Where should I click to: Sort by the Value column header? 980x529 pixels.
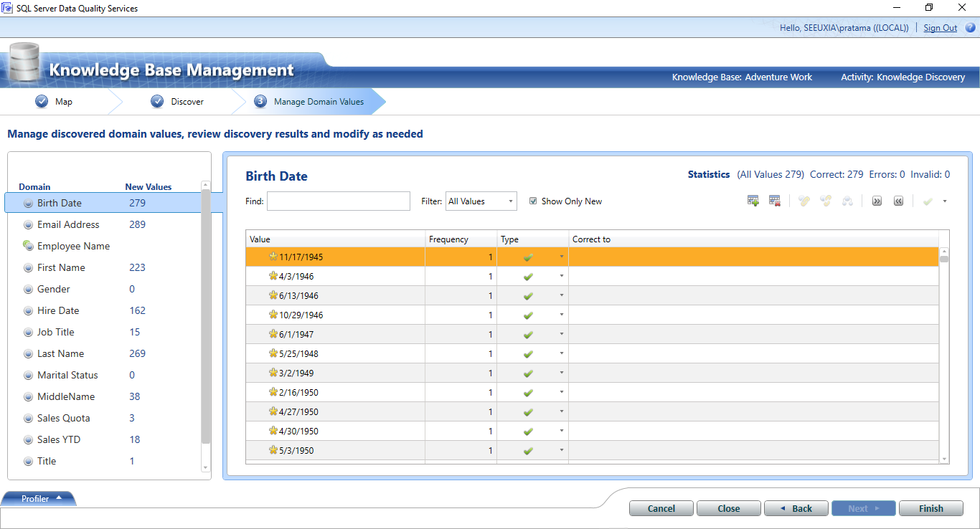coord(336,239)
